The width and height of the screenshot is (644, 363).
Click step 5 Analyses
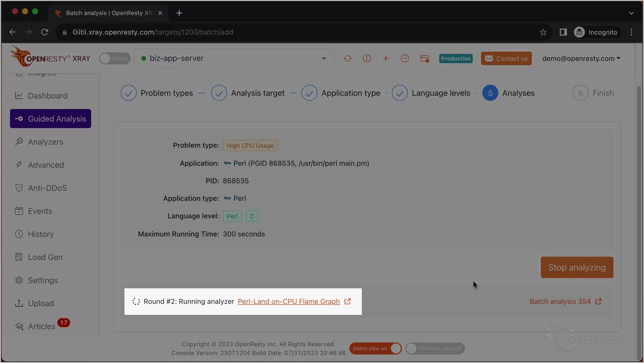point(509,93)
